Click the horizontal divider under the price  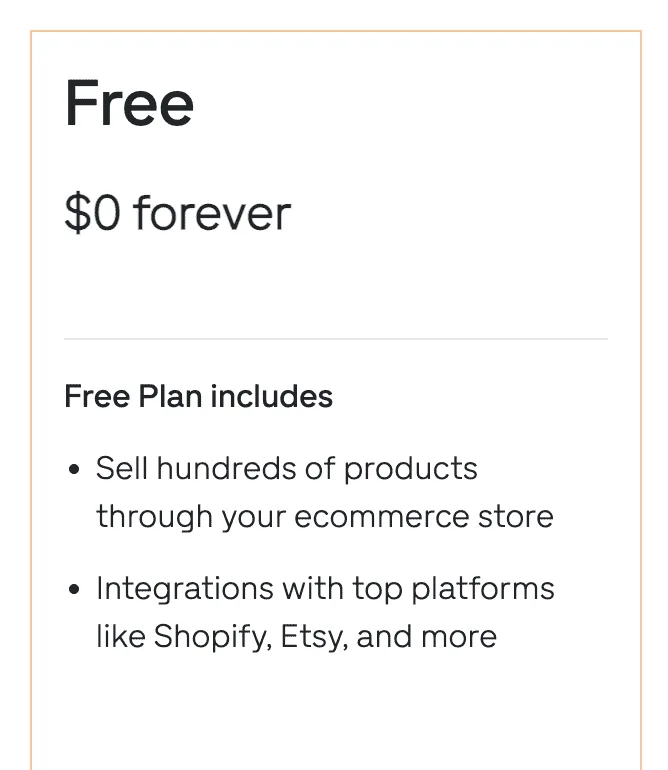point(335,339)
